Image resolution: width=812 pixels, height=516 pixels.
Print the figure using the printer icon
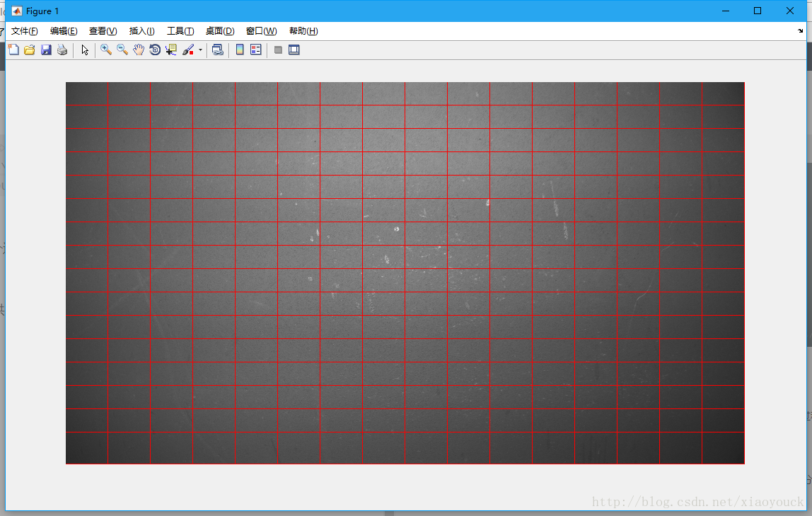pos(62,50)
